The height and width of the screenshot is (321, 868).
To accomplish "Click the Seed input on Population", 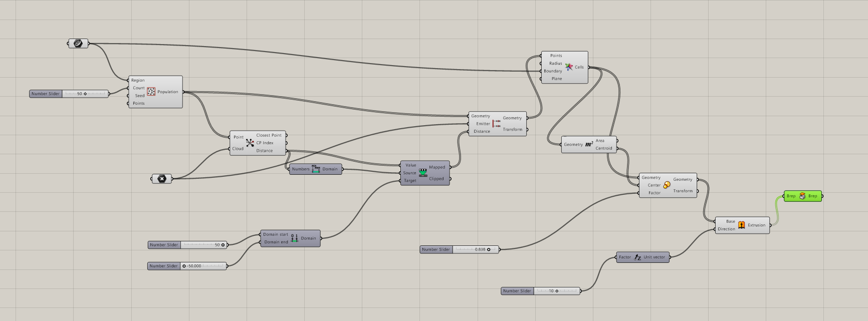I will tap(139, 96).
